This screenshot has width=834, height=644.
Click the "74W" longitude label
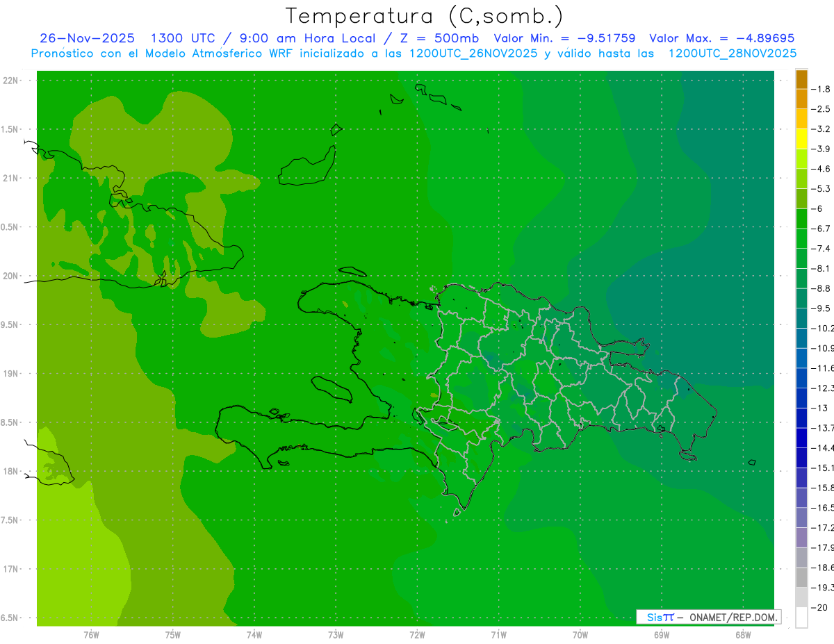[254, 635]
